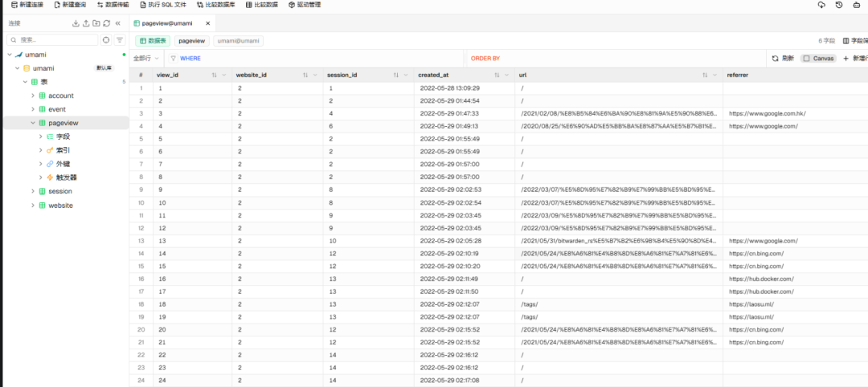Click the pageview breadcrumb button
This screenshot has width=868, height=387.
coord(192,41)
